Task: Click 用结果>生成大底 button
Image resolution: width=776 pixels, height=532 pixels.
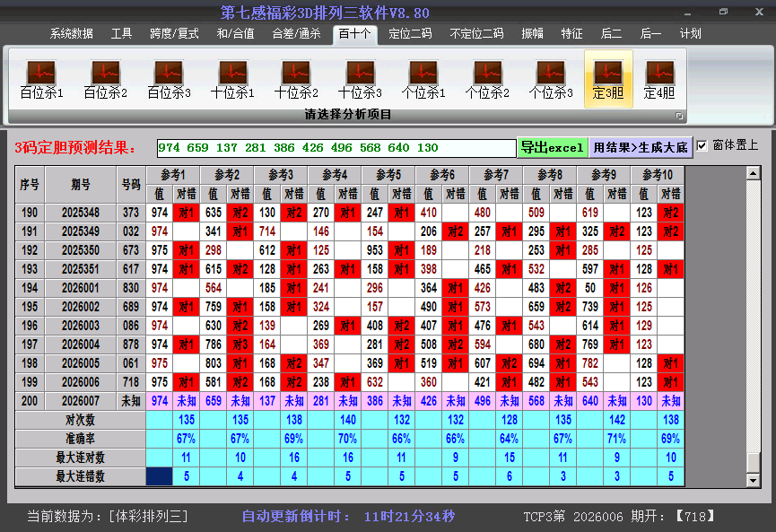Action: click(x=641, y=147)
